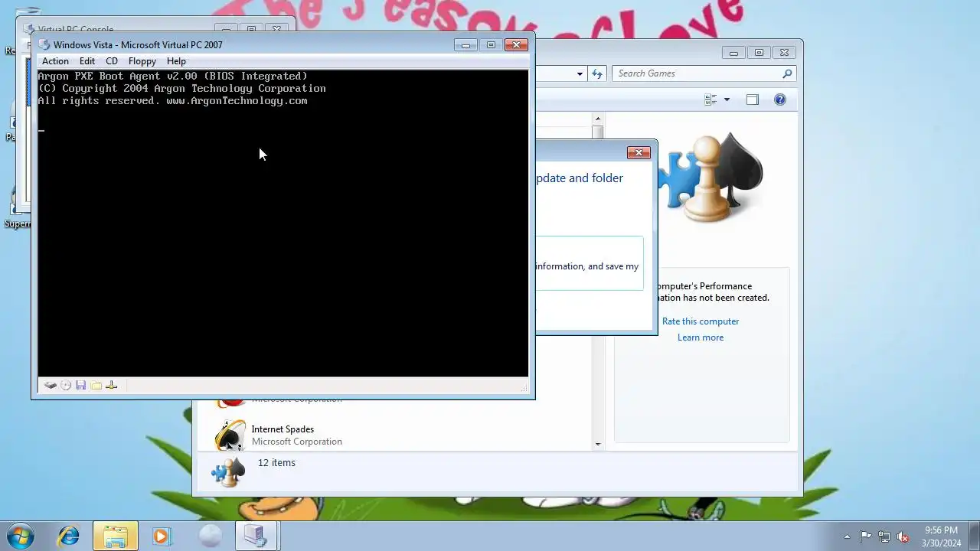Open Windows Media Player from the taskbar
Viewport: 980px width, 551px height.
[162, 536]
